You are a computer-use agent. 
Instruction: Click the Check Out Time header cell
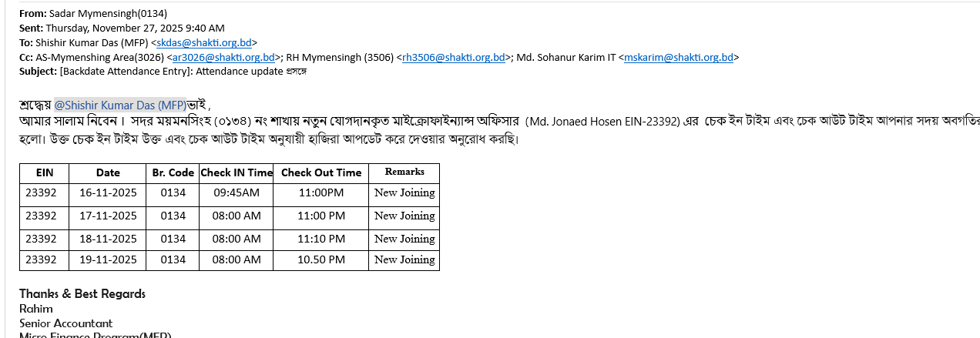(x=321, y=173)
